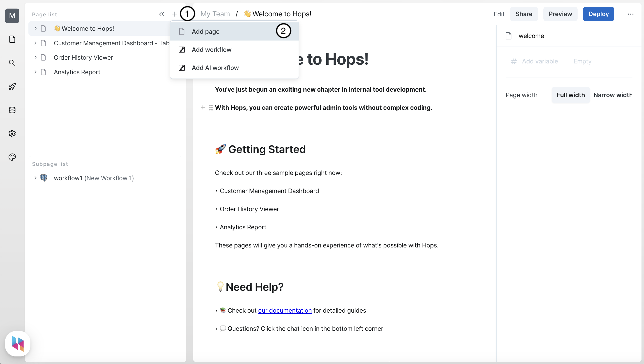Click the 'You've just begun an exciting' paragraph
644x364 pixels.
(320, 89)
